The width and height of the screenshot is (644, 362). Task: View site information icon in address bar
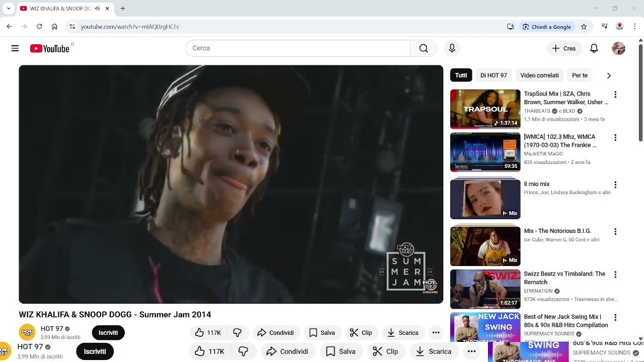72,27
